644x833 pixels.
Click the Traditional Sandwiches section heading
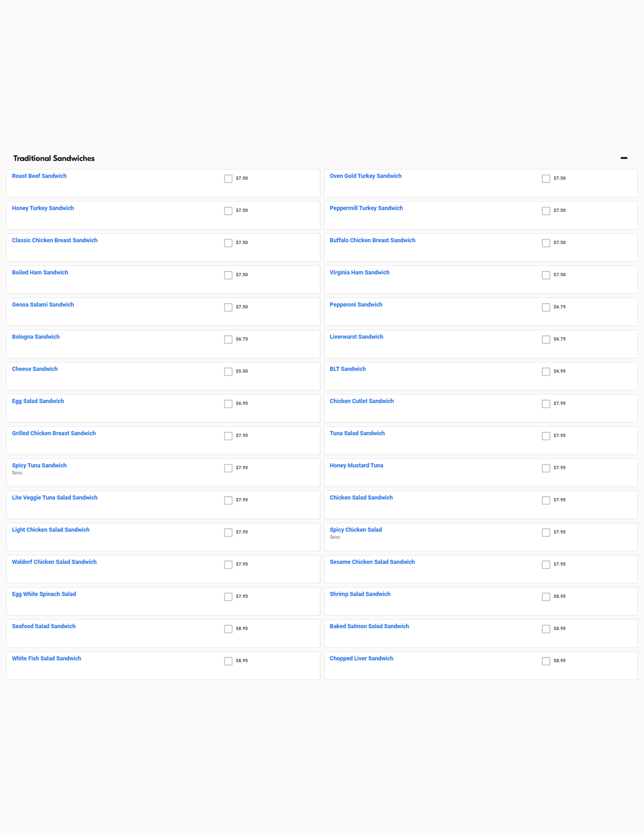click(54, 158)
